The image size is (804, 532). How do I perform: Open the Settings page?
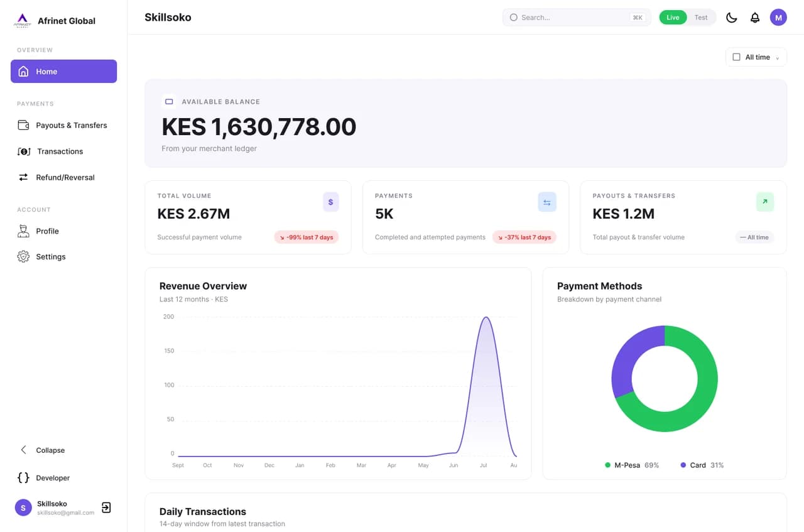(x=63, y=256)
